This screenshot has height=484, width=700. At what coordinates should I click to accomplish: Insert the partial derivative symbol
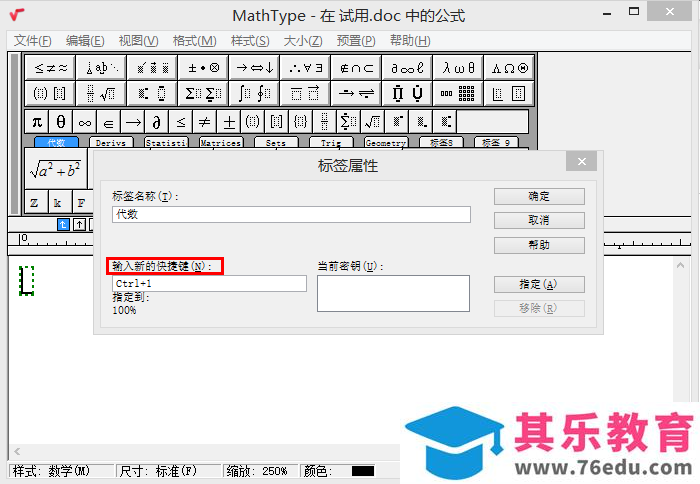[157, 121]
